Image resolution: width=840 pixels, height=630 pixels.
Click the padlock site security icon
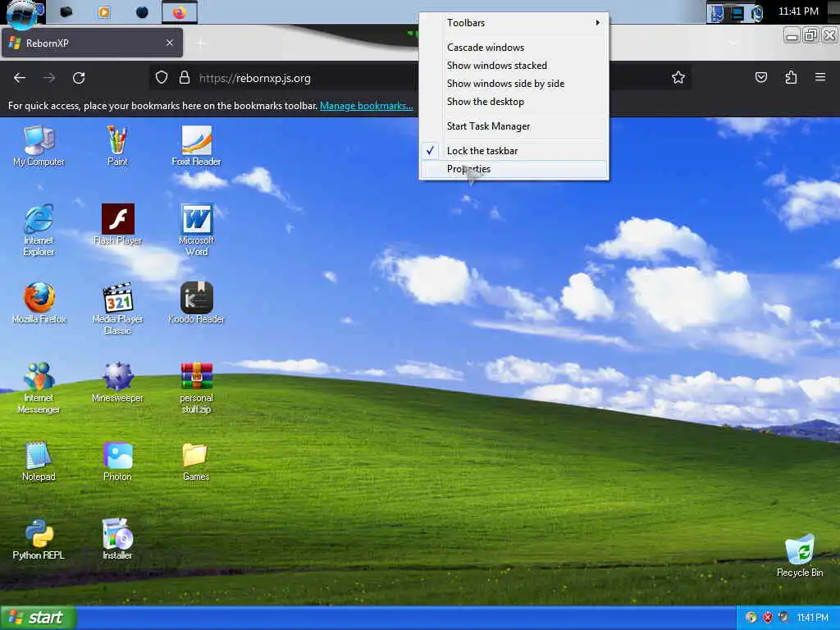click(x=185, y=78)
